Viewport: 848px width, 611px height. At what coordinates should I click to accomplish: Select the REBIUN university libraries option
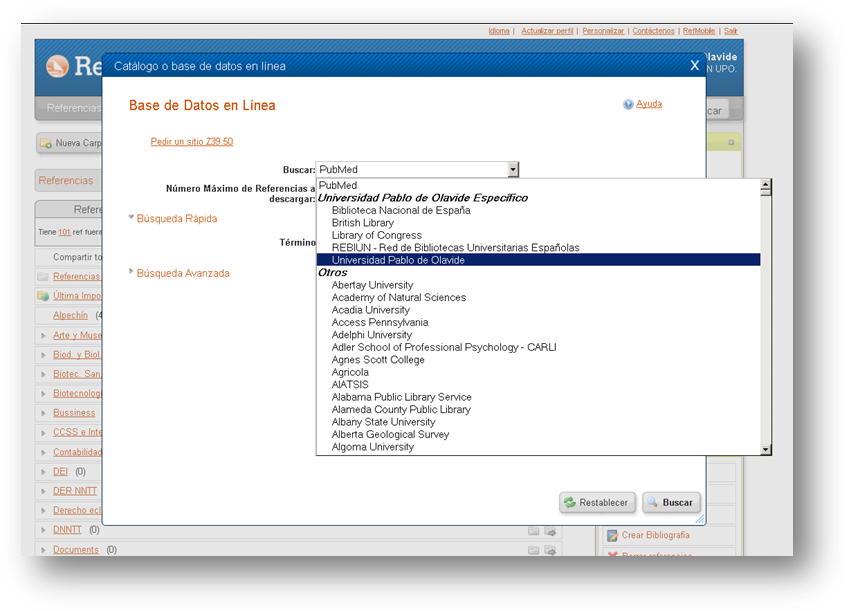coord(538,248)
